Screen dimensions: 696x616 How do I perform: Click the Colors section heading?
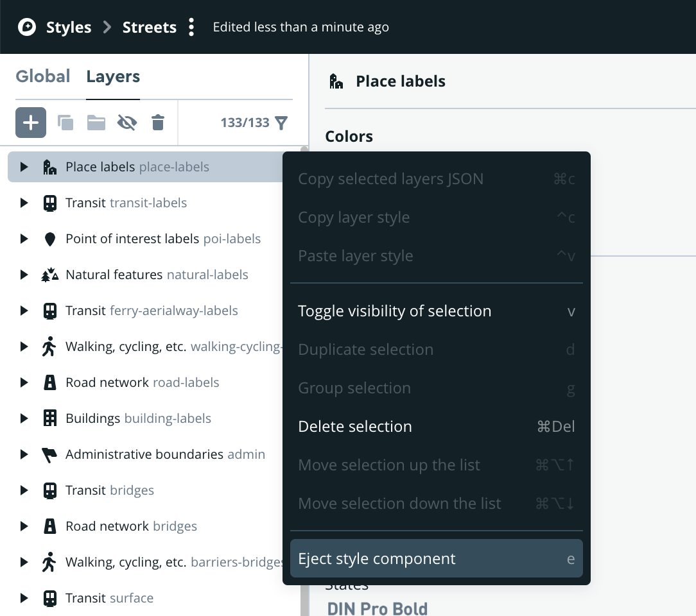pyautogui.click(x=350, y=136)
